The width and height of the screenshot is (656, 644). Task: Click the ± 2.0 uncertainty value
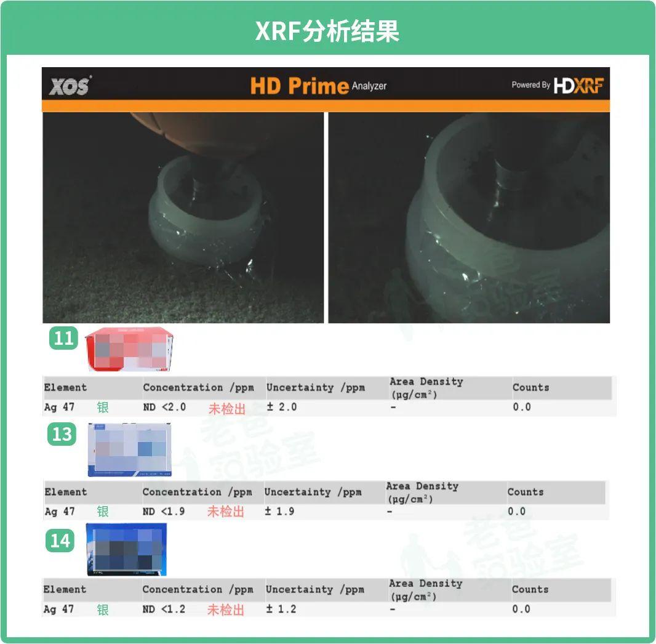point(282,407)
